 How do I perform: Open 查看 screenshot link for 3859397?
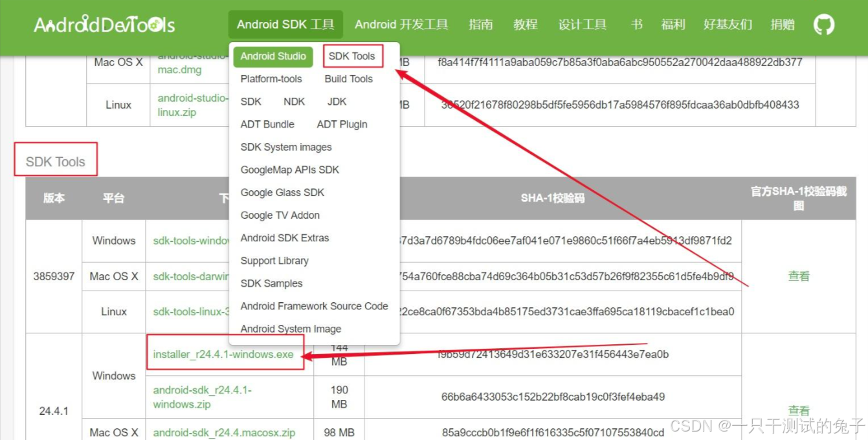(799, 276)
